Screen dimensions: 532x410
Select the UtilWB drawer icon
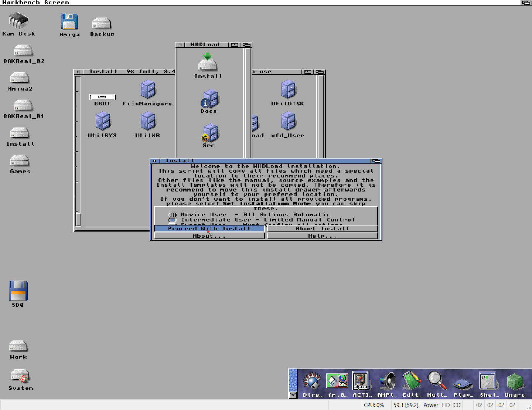(x=148, y=122)
